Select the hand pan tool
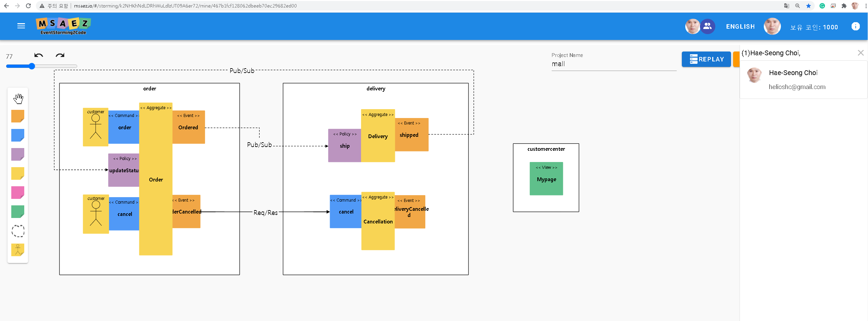868x321 pixels. (x=18, y=99)
